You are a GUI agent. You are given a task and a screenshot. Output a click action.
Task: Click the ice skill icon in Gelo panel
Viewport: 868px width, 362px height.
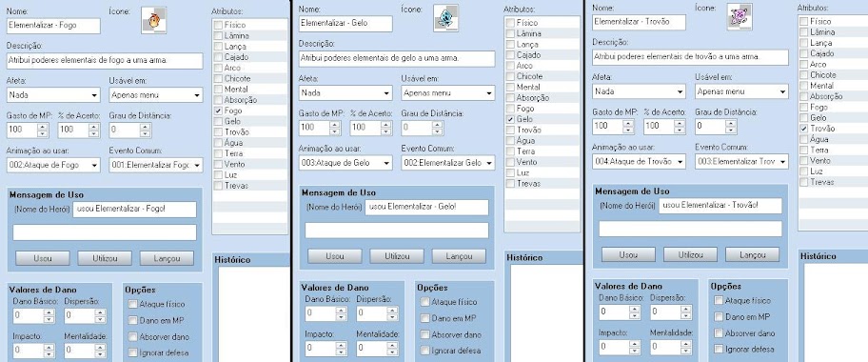tap(445, 18)
